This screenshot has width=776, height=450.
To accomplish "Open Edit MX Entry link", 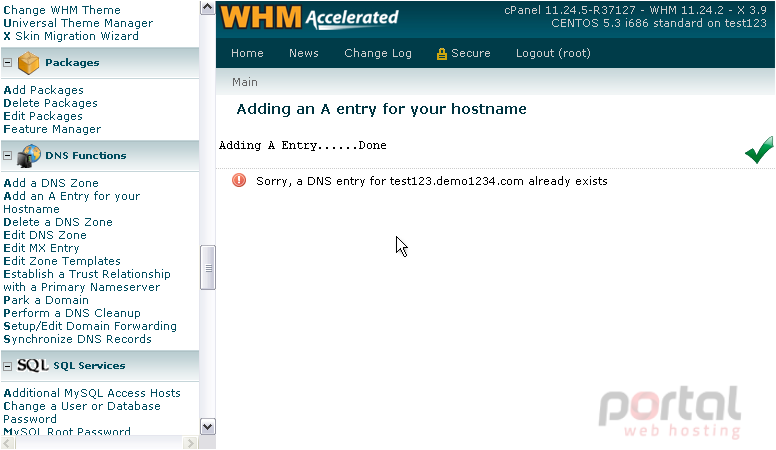I will pyautogui.click(x=41, y=248).
